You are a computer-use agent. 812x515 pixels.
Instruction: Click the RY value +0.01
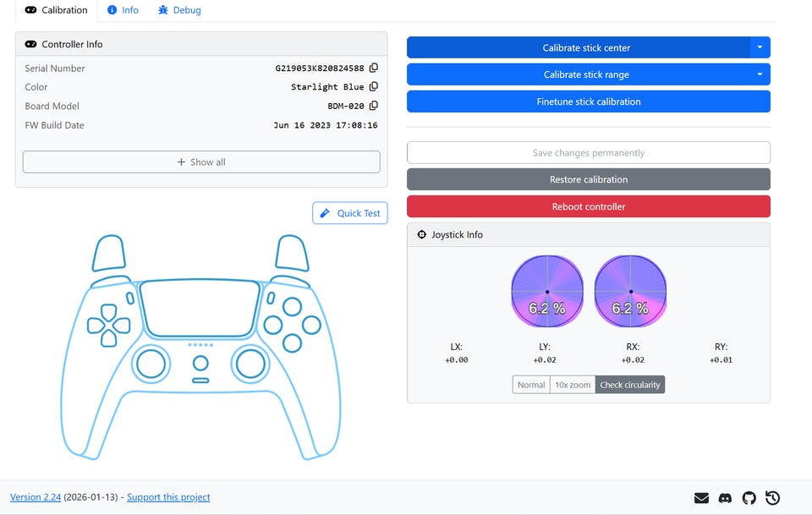[721, 359]
